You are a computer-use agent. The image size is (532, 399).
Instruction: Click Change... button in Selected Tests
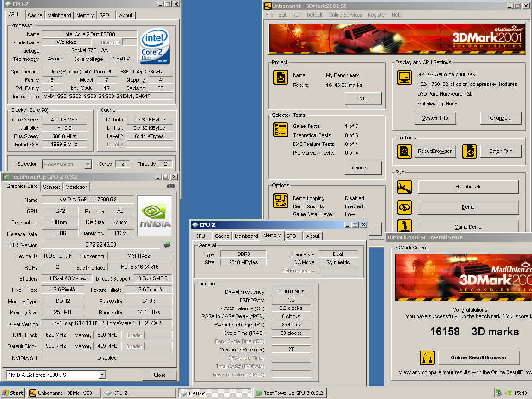tap(363, 168)
